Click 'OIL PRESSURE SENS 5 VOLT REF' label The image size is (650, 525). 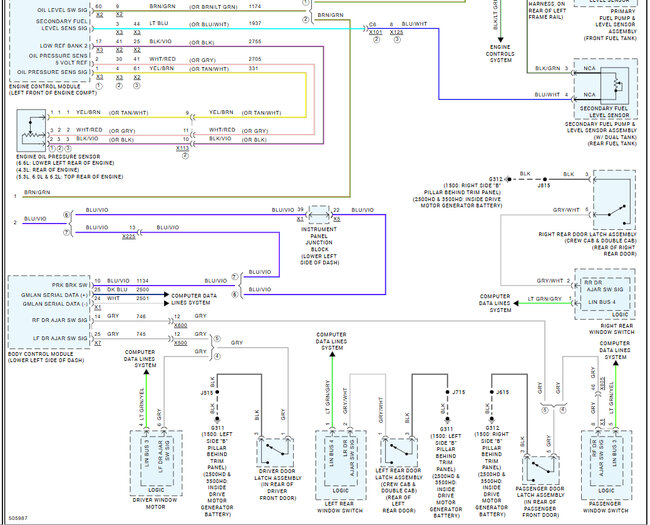(x=58, y=59)
